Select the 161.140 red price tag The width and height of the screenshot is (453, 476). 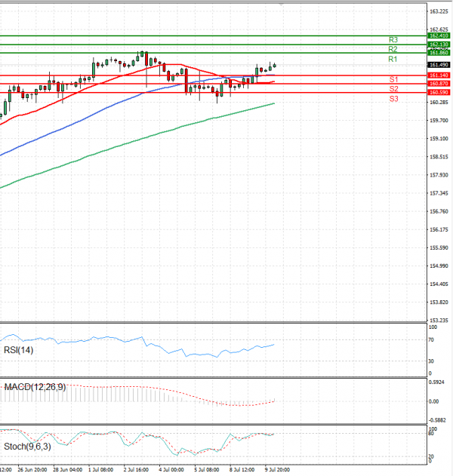click(439, 75)
